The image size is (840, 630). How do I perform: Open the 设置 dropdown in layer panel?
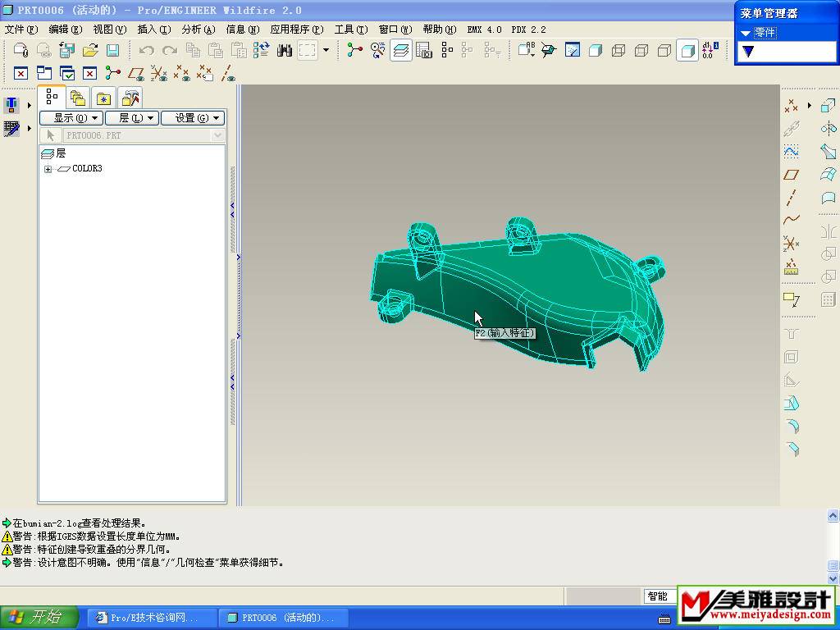[192, 118]
